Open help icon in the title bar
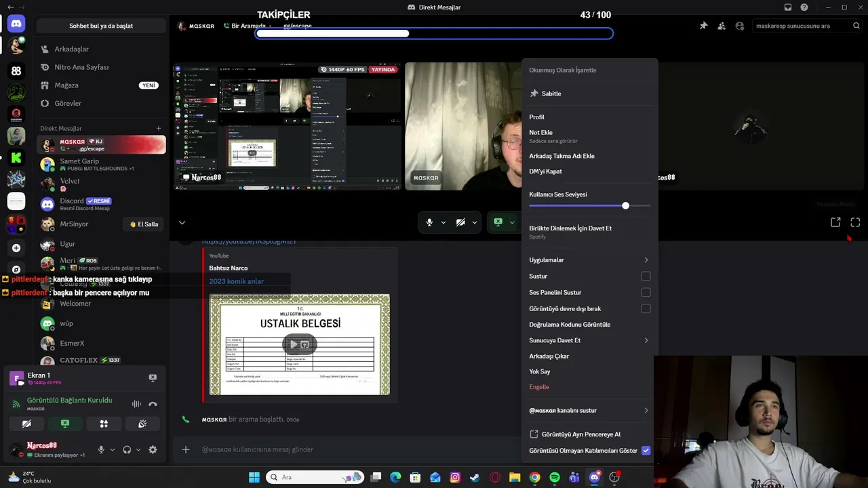The height and width of the screenshot is (488, 868). point(804,7)
